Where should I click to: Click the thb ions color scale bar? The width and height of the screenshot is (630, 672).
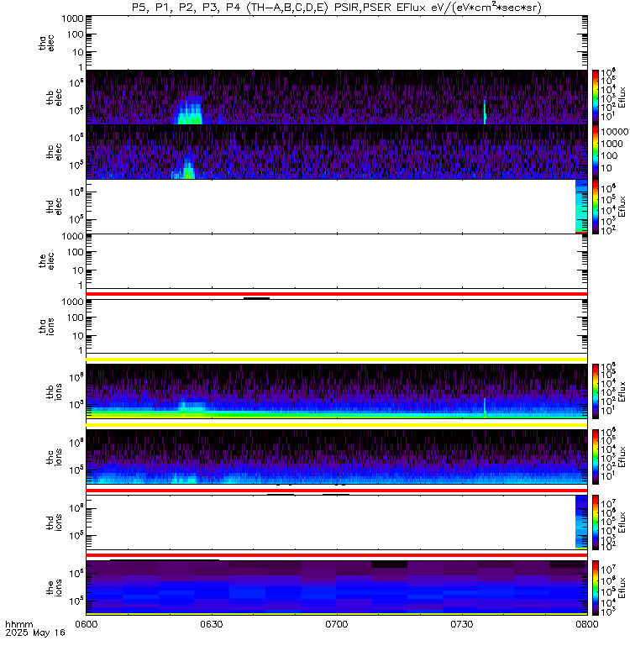click(x=596, y=391)
